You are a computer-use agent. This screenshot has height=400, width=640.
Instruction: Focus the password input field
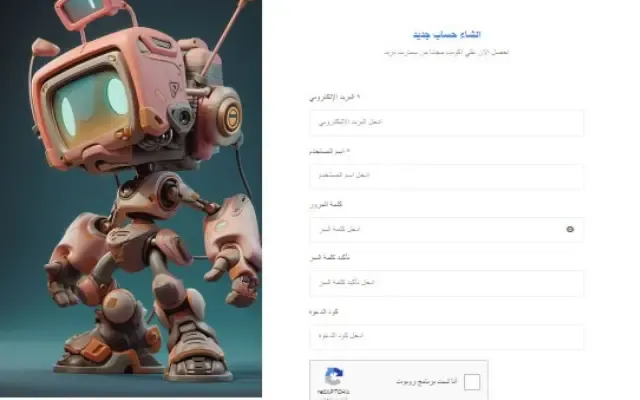pyautogui.click(x=447, y=229)
